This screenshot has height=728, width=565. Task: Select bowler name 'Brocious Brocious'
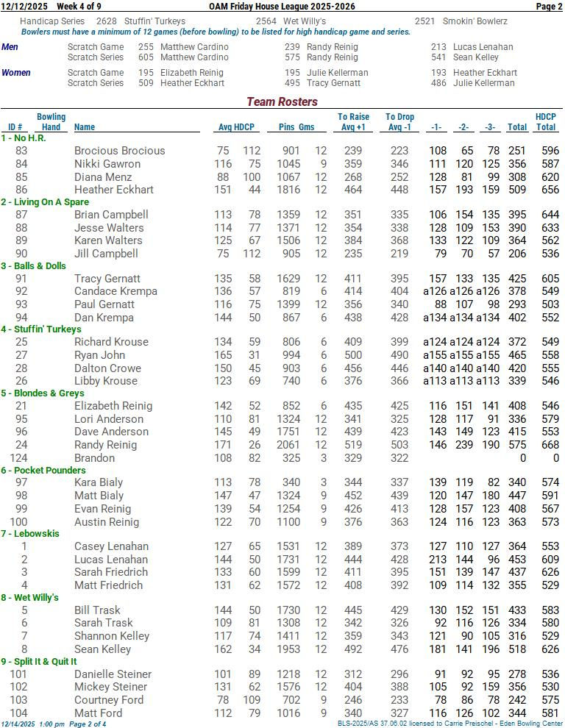(120, 151)
